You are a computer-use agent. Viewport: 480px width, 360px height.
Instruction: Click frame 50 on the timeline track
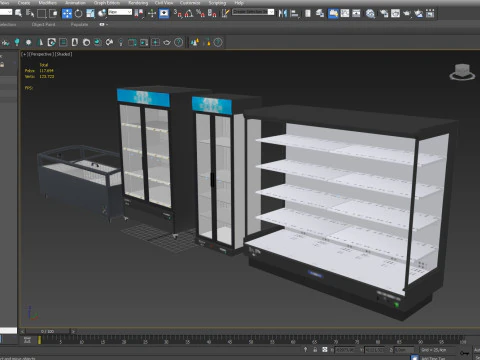click(x=251, y=339)
